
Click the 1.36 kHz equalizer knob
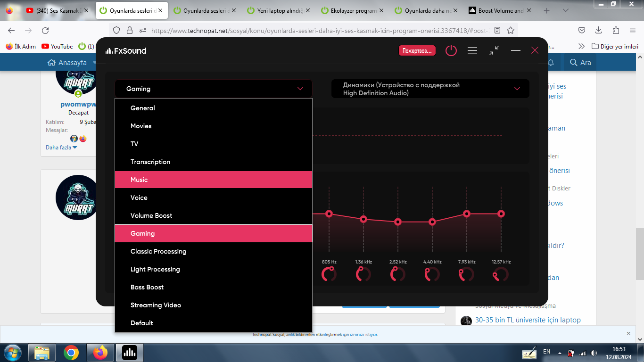click(x=363, y=274)
